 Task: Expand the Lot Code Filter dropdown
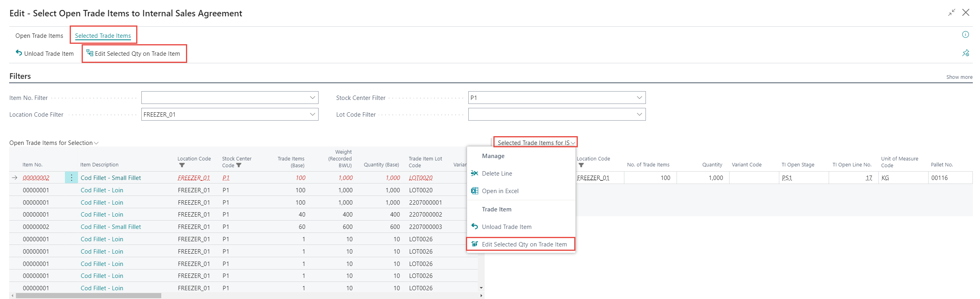[x=639, y=114]
